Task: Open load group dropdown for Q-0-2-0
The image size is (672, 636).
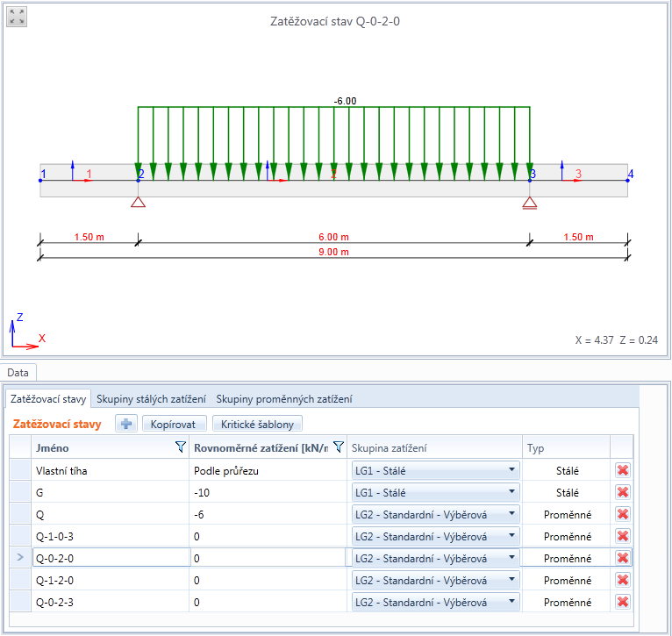Action: (x=435, y=558)
